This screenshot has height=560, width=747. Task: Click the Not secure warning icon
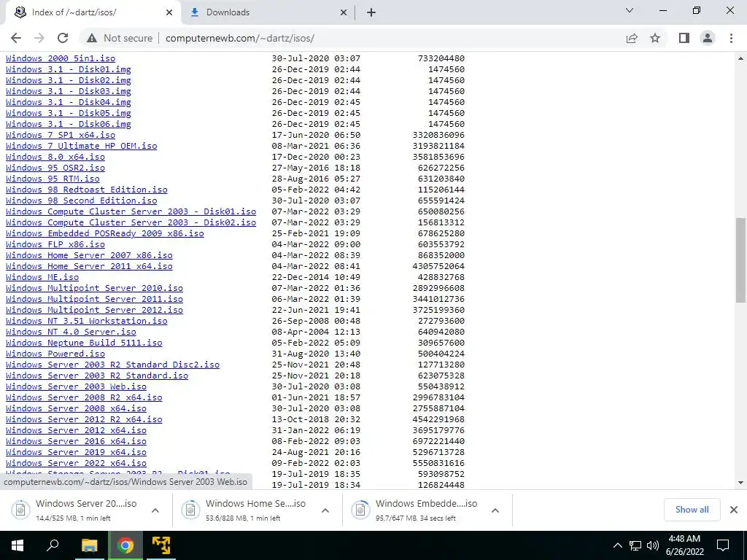(92, 38)
